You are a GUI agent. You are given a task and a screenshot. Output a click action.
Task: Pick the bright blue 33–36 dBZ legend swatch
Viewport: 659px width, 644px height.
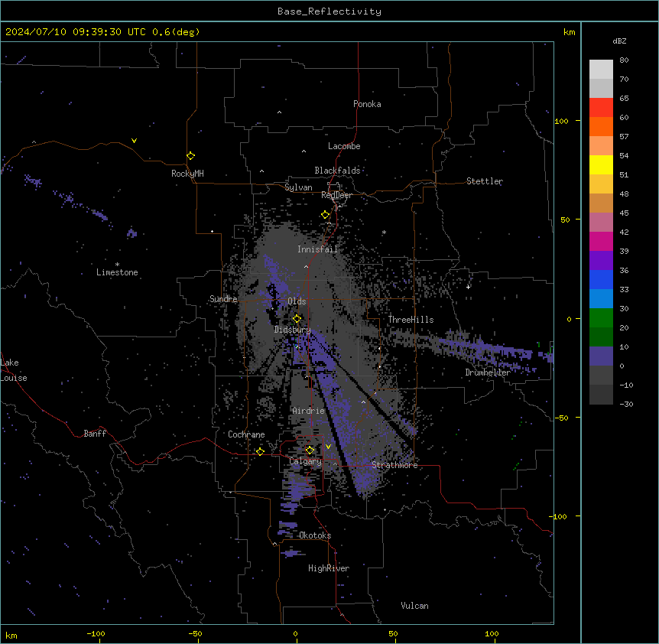point(601,279)
